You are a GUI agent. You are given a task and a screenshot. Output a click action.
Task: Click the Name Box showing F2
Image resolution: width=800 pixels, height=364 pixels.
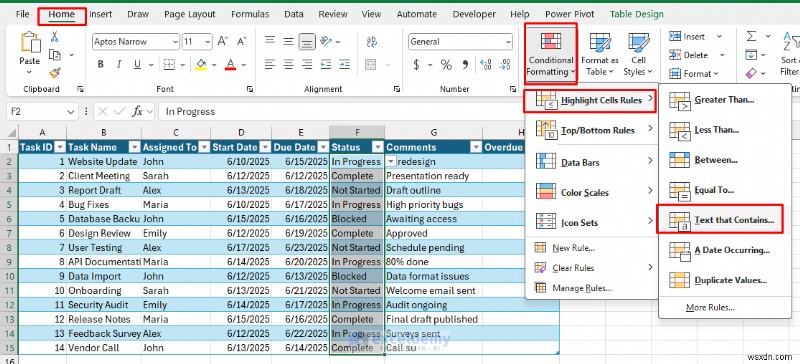42,111
